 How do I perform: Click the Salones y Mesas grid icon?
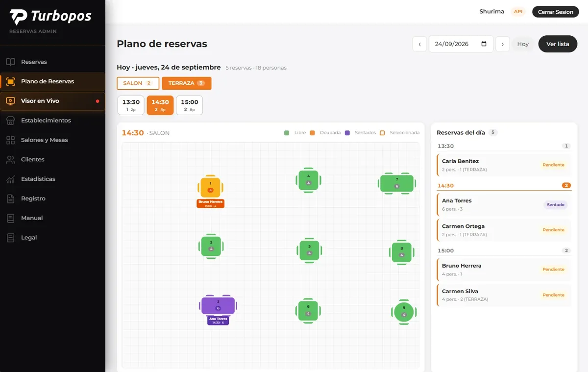coord(11,140)
